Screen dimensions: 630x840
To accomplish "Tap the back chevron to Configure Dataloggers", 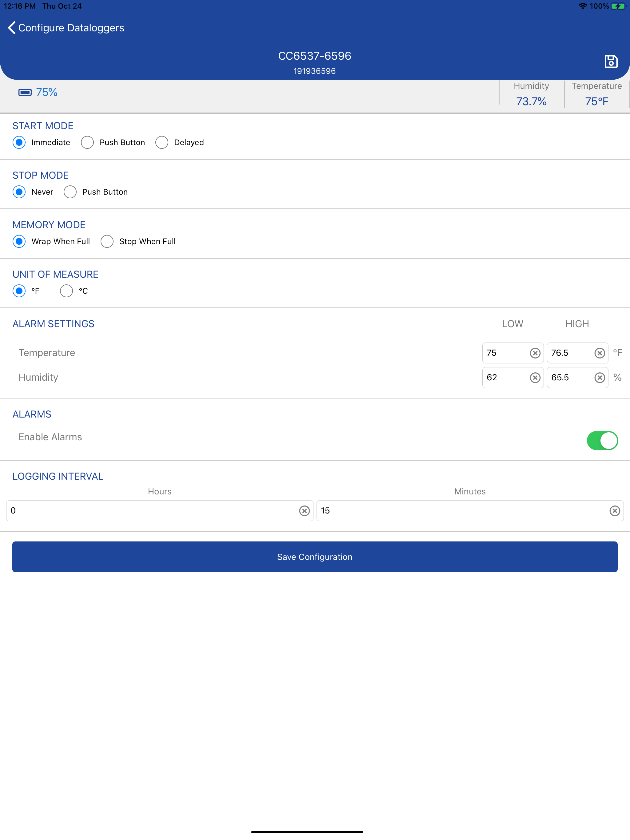I will pyautogui.click(x=12, y=28).
